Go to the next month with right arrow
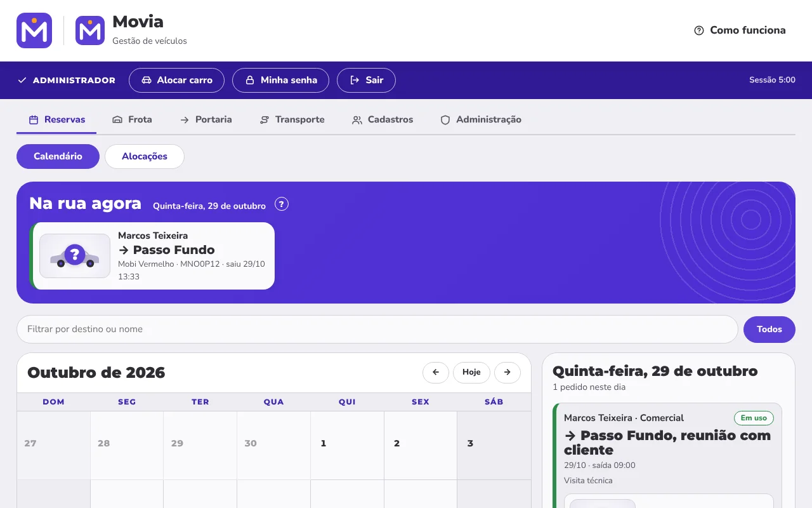The width and height of the screenshot is (812, 508). coord(507,372)
